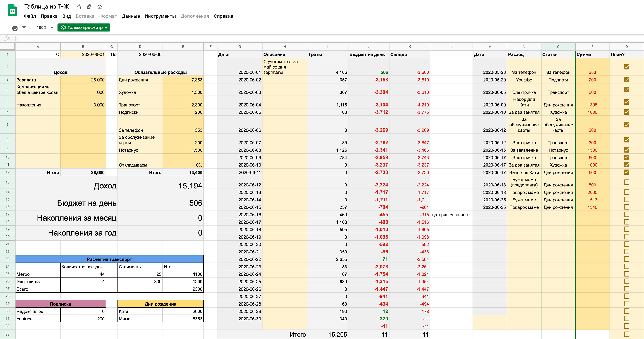The height and width of the screenshot is (339, 644).
Task: Toggle plan checkbox for Набор для Кати
Action: click(x=627, y=102)
